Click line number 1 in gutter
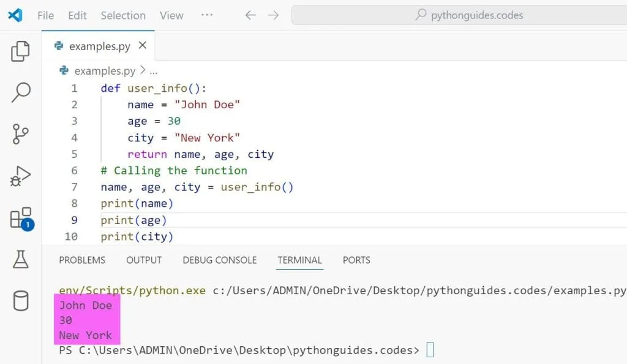This screenshot has width=627, height=364. point(74,88)
